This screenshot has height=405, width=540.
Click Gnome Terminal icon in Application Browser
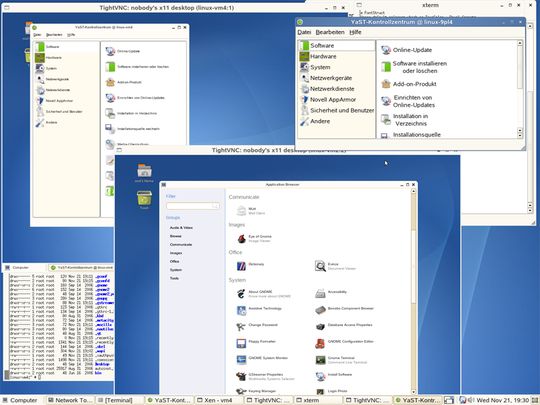click(320, 360)
